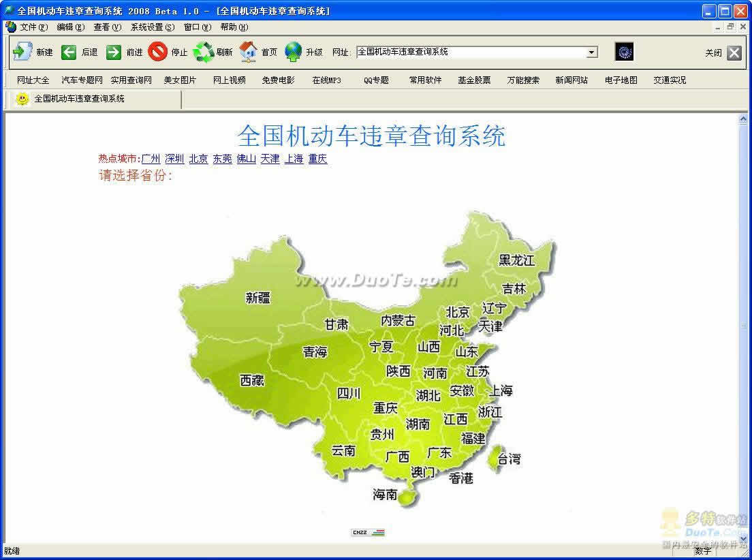
Task: Follow the 上海 hot city link
Action: tap(294, 159)
